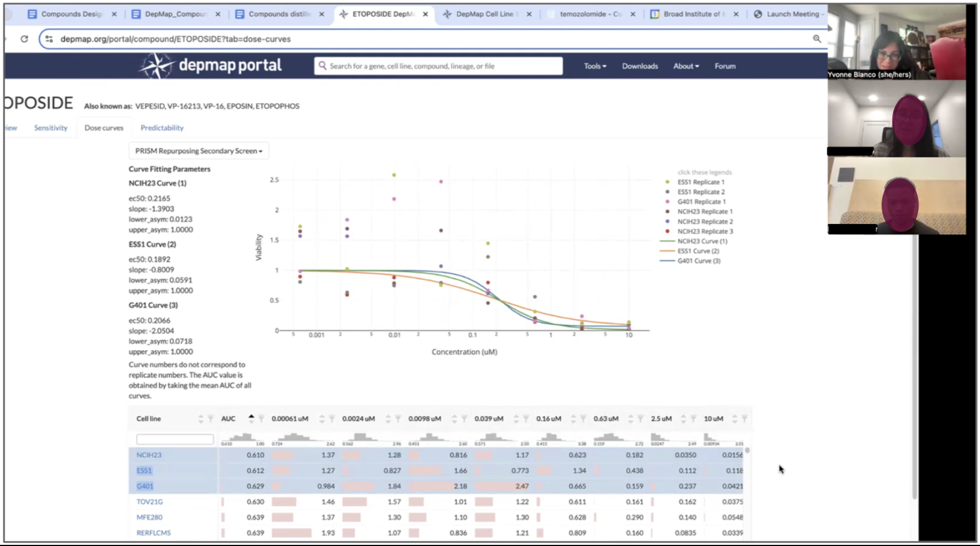Click the browser address bar URL
980x546 pixels.
coord(176,39)
